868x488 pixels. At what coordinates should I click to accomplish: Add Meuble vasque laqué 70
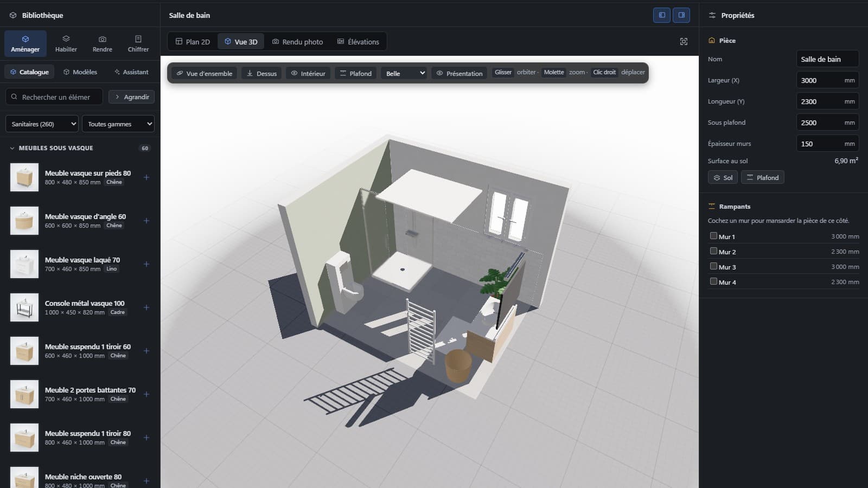(146, 264)
